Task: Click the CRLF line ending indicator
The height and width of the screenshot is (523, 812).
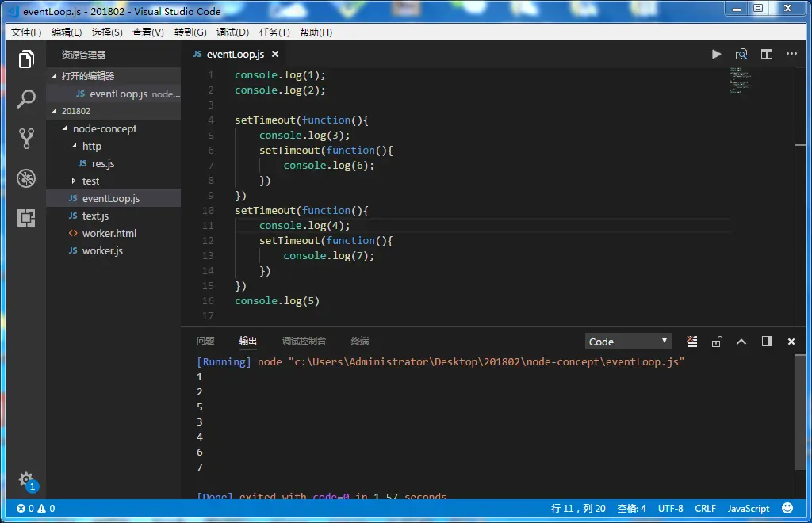Action: coord(705,509)
